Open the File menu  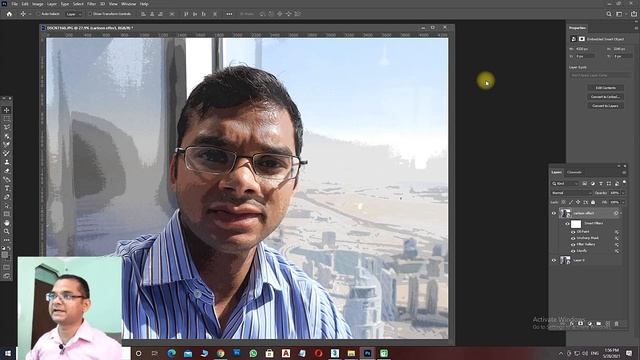[x=15, y=4]
